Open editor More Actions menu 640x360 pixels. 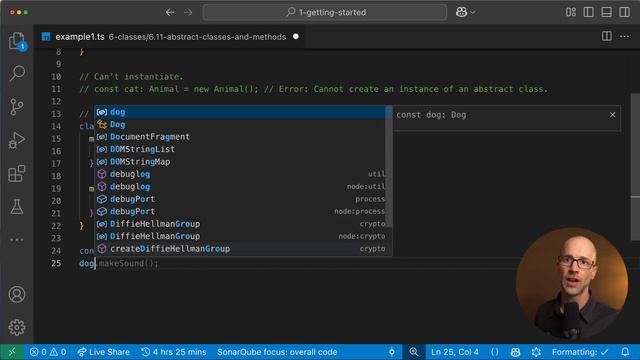pos(624,36)
